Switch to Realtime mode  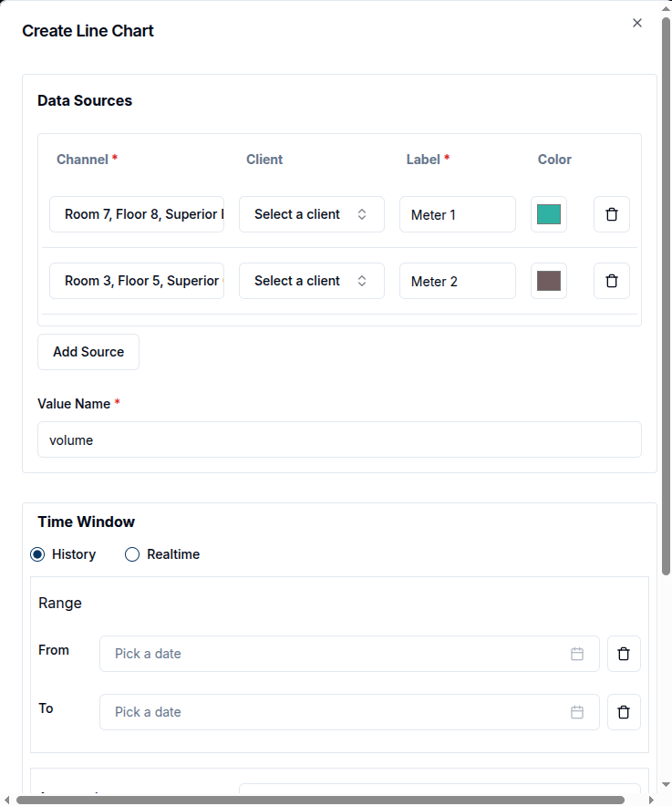[x=132, y=554]
